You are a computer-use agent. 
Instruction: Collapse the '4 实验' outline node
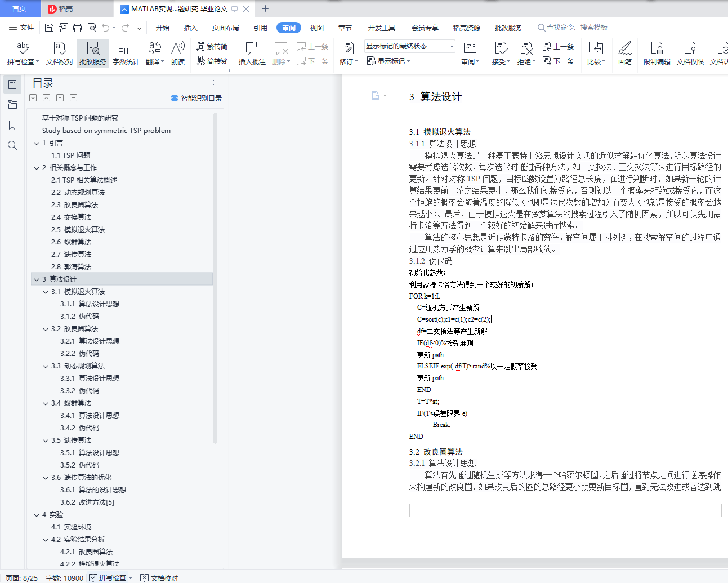[x=37, y=515]
